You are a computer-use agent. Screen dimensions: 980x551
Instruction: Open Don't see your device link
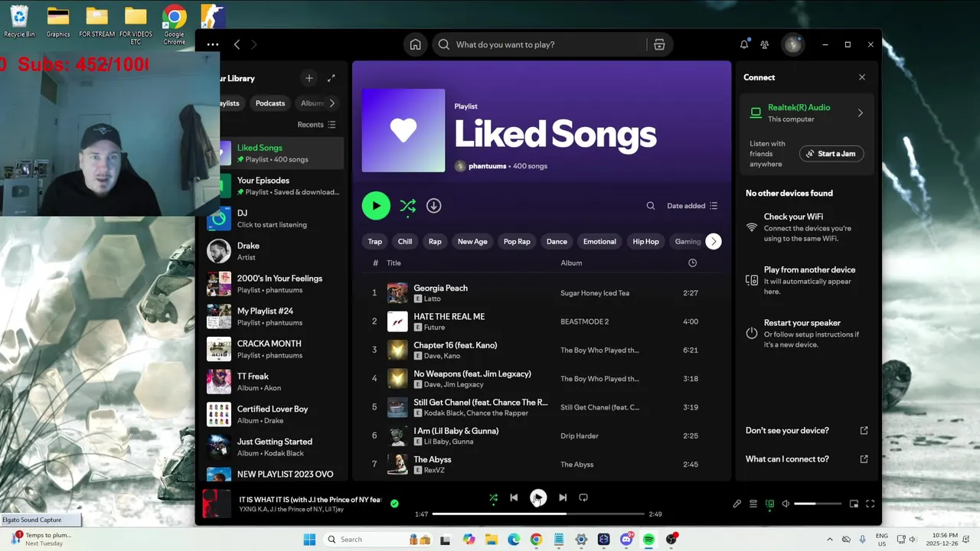[x=807, y=430]
